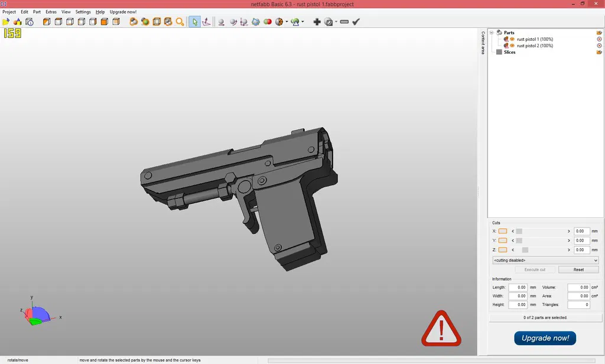
Task: Select the move part tool
Action: [221, 22]
